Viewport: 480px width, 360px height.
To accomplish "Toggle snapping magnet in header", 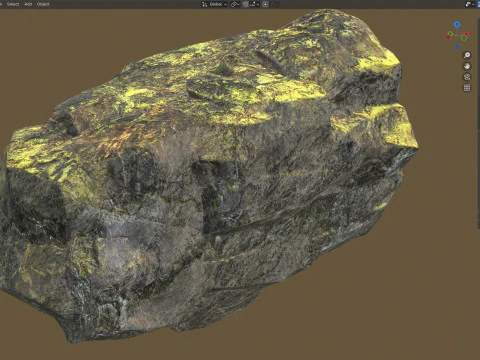I will (245, 4).
